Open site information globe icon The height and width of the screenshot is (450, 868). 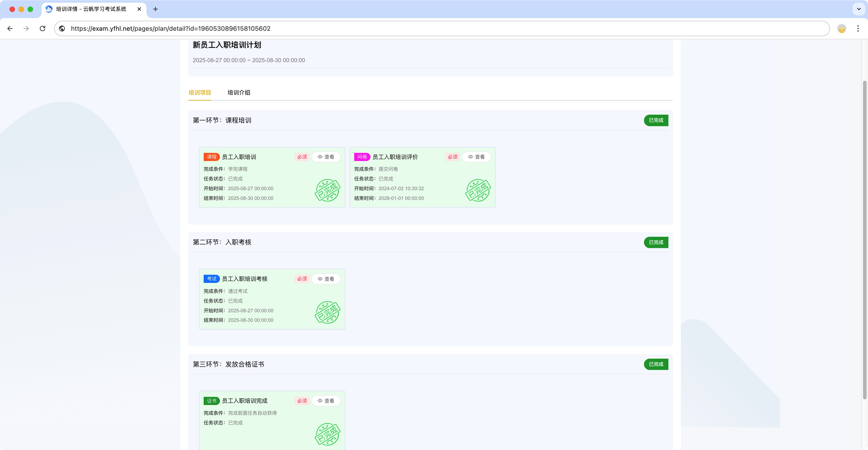coord(62,29)
